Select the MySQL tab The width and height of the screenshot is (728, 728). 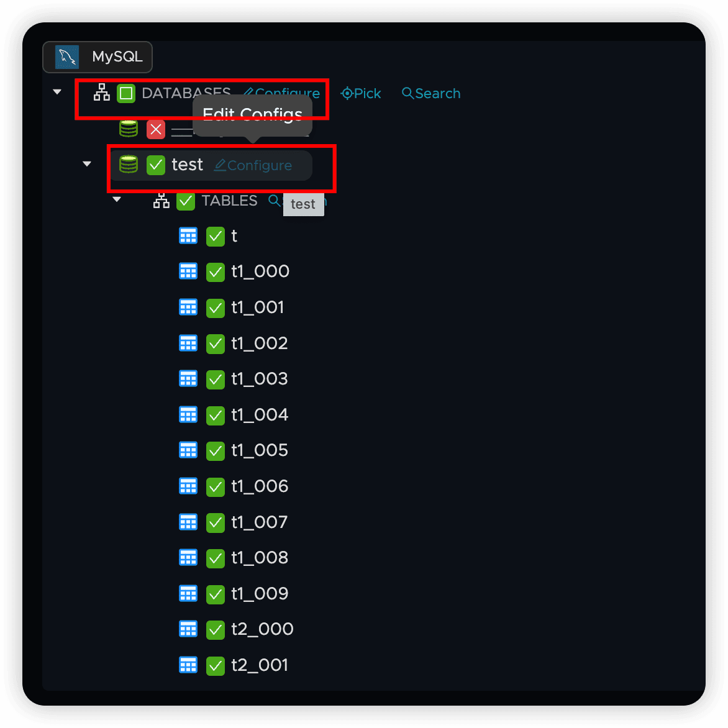[98, 57]
